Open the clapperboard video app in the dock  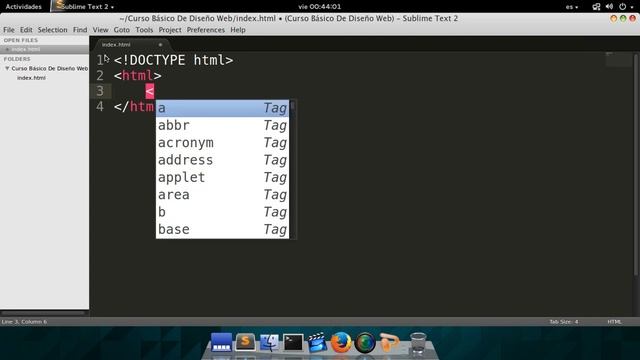(x=317, y=342)
